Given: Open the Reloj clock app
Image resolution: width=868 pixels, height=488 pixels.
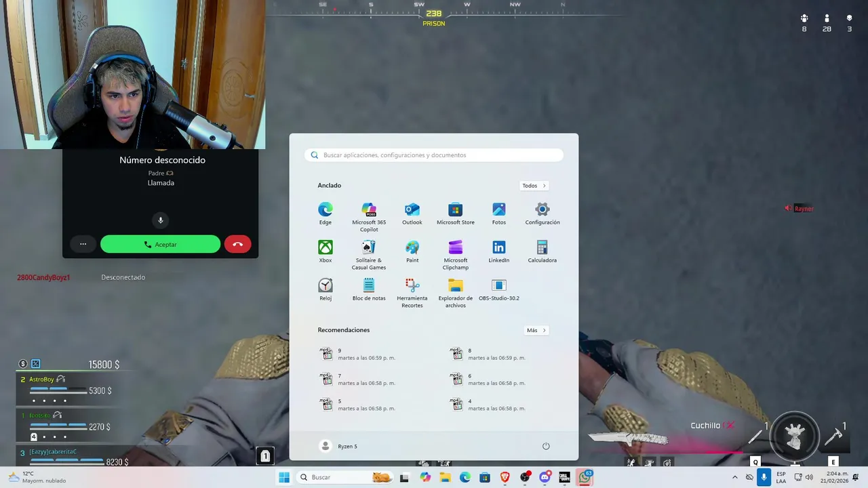Looking at the screenshot, I should click(325, 289).
